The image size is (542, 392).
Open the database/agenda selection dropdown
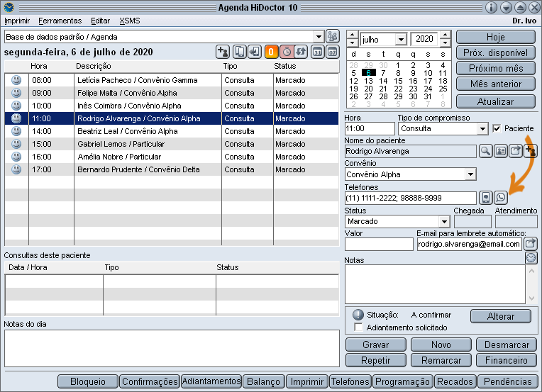point(319,37)
